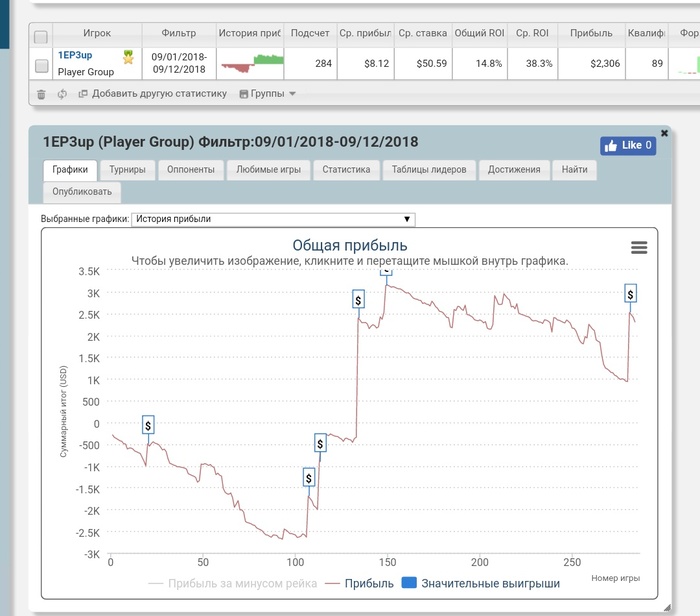Sort by the Игрок column header
This screenshot has height=616, width=700.
(x=97, y=33)
